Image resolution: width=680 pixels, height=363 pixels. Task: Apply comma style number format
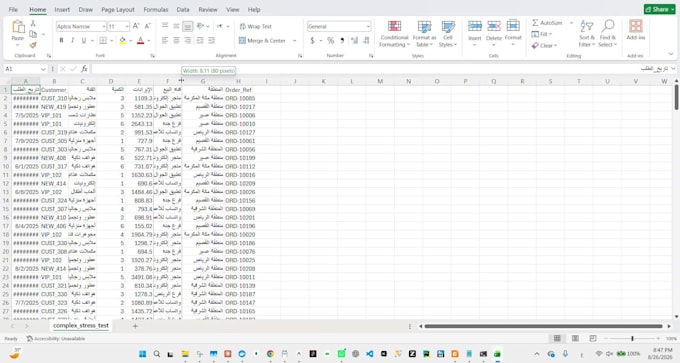(x=342, y=40)
